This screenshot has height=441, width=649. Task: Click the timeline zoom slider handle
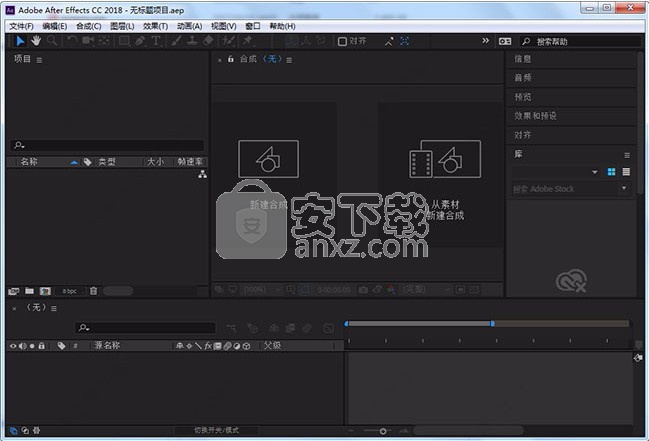(x=383, y=431)
